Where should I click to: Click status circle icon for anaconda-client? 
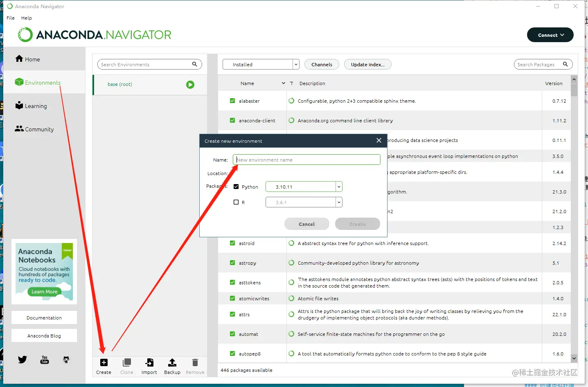[x=291, y=120]
